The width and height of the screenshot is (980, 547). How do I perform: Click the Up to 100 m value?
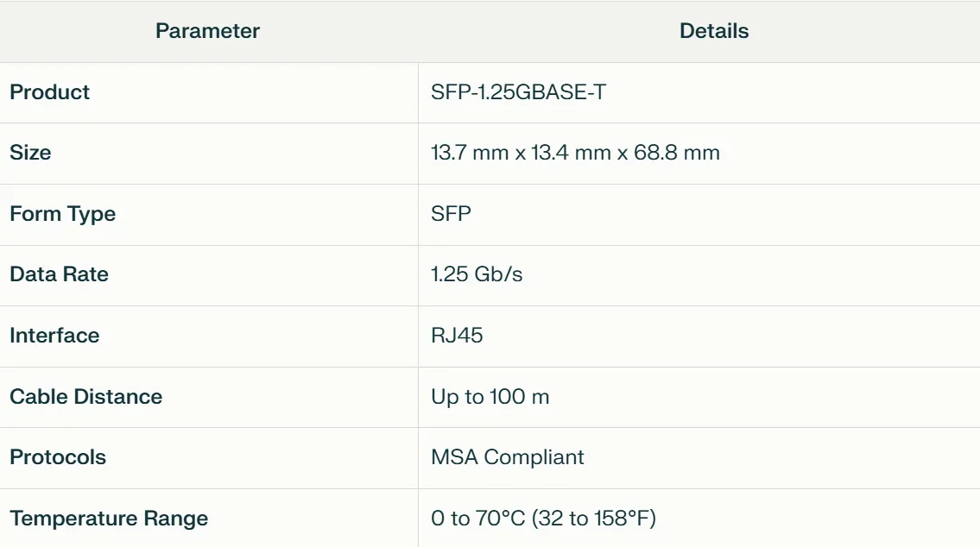[490, 397]
